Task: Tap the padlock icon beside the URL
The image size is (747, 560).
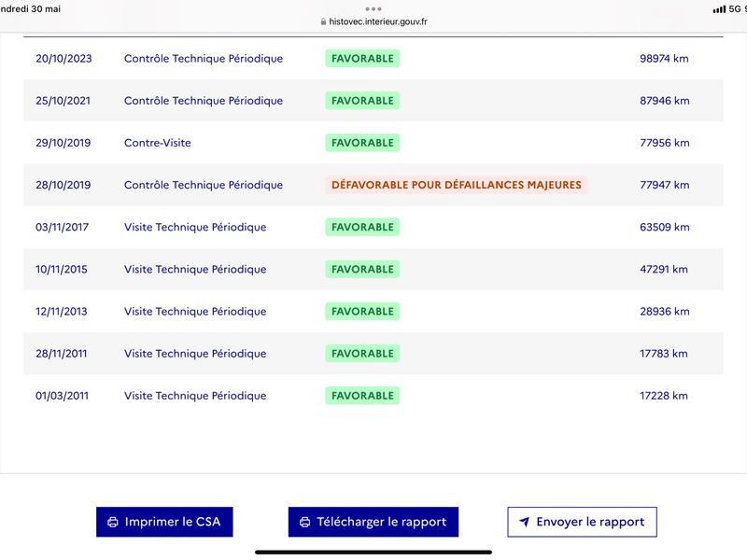Action: (323, 21)
